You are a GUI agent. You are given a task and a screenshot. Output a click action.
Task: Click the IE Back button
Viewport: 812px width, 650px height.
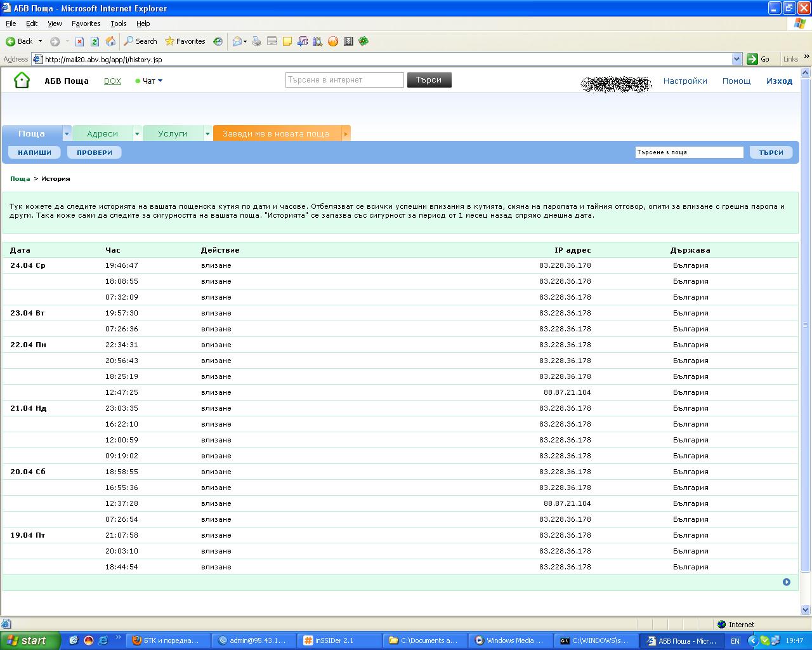(x=19, y=41)
